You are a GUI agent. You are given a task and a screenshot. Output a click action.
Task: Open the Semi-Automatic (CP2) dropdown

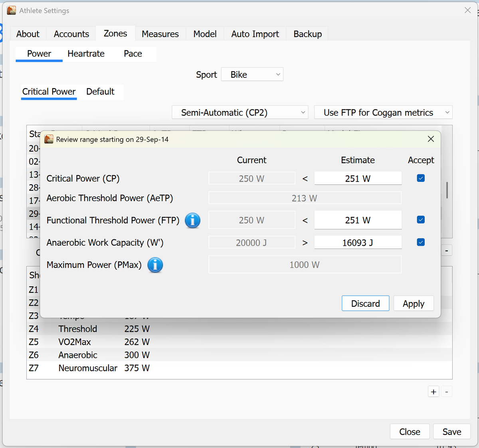(x=240, y=112)
